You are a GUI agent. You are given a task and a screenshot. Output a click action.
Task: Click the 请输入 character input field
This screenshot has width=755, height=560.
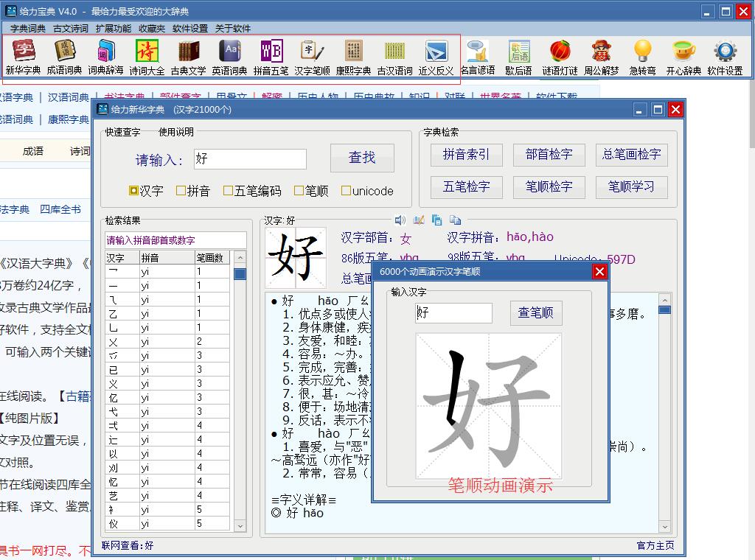[x=251, y=158]
